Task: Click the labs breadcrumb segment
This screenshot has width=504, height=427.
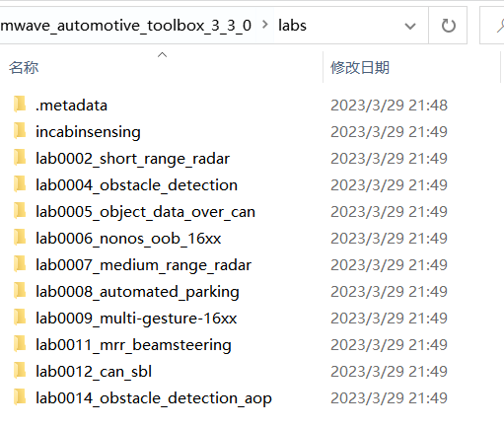Action: click(x=292, y=26)
